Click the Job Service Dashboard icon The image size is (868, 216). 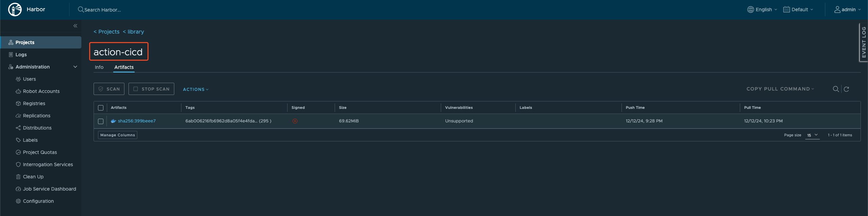tap(18, 189)
